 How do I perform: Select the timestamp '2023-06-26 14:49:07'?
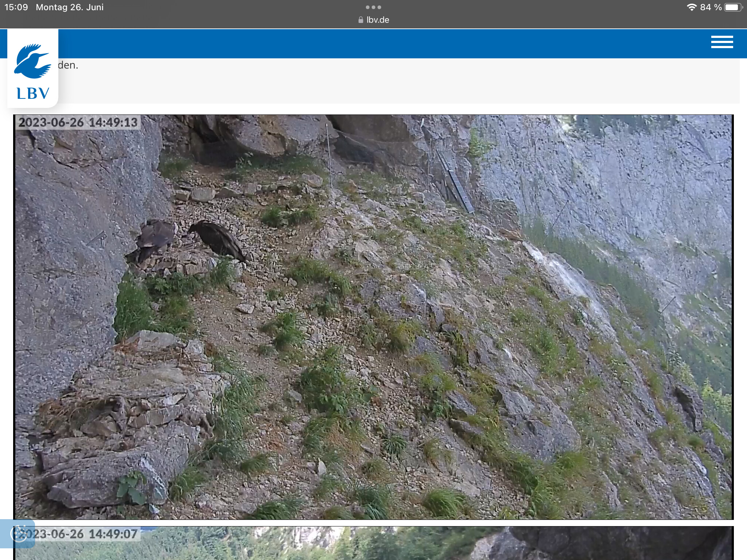78,534
